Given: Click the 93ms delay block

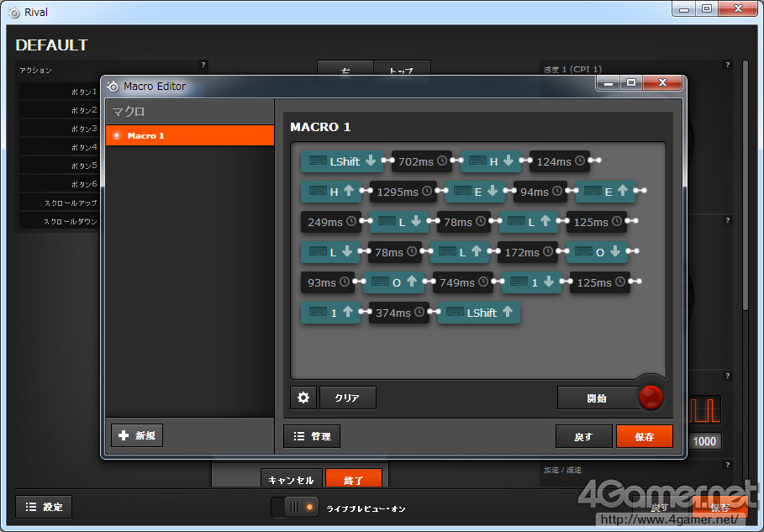Looking at the screenshot, I should click(328, 282).
